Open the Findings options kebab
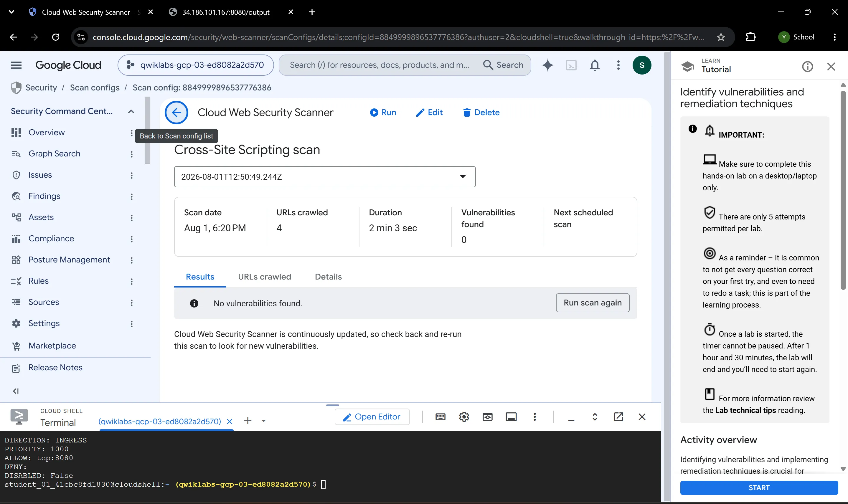The height and width of the screenshot is (504, 848). (131, 196)
